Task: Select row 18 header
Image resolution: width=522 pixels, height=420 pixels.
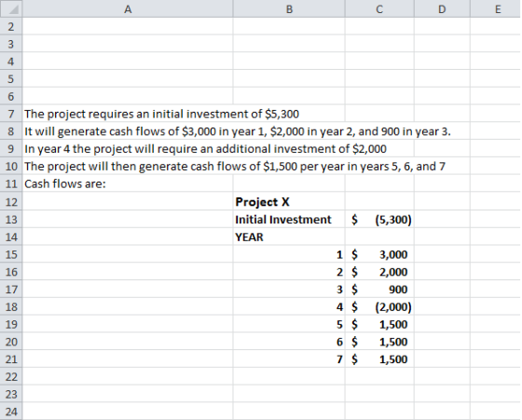Action: (x=11, y=306)
